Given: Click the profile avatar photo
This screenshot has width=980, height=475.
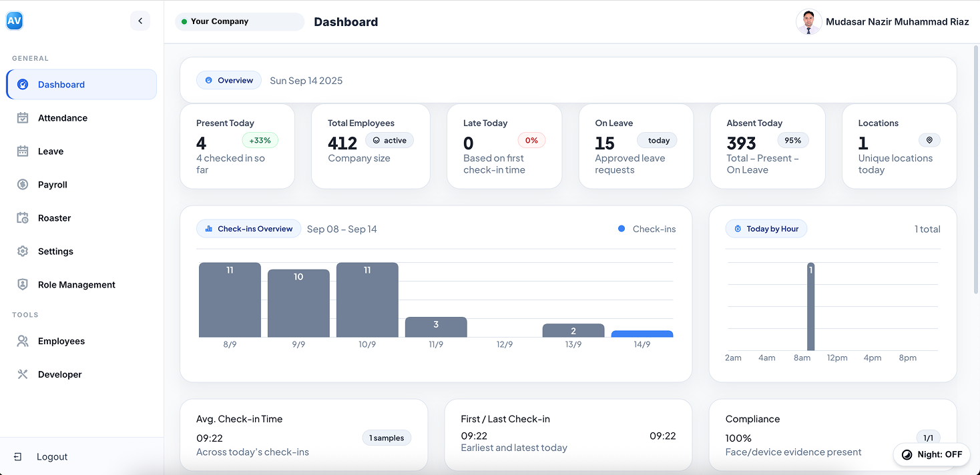Looking at the screenshot, I should click(x=808, y=21).
